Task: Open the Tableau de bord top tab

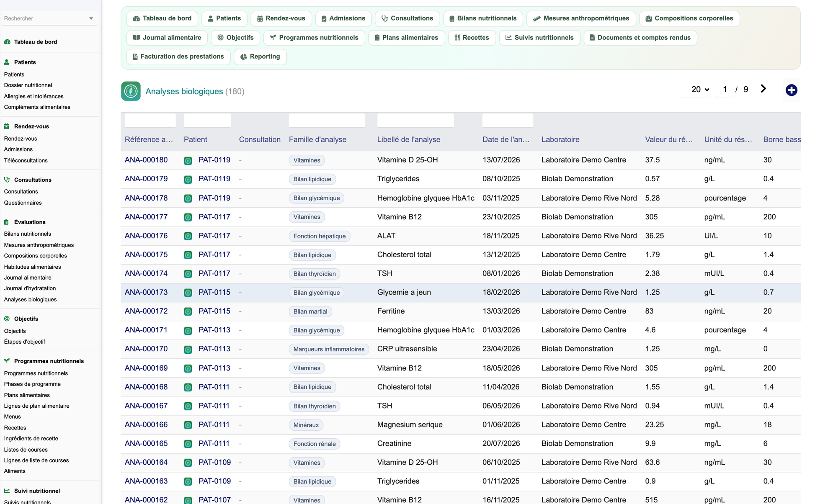Action: [162, 18]
